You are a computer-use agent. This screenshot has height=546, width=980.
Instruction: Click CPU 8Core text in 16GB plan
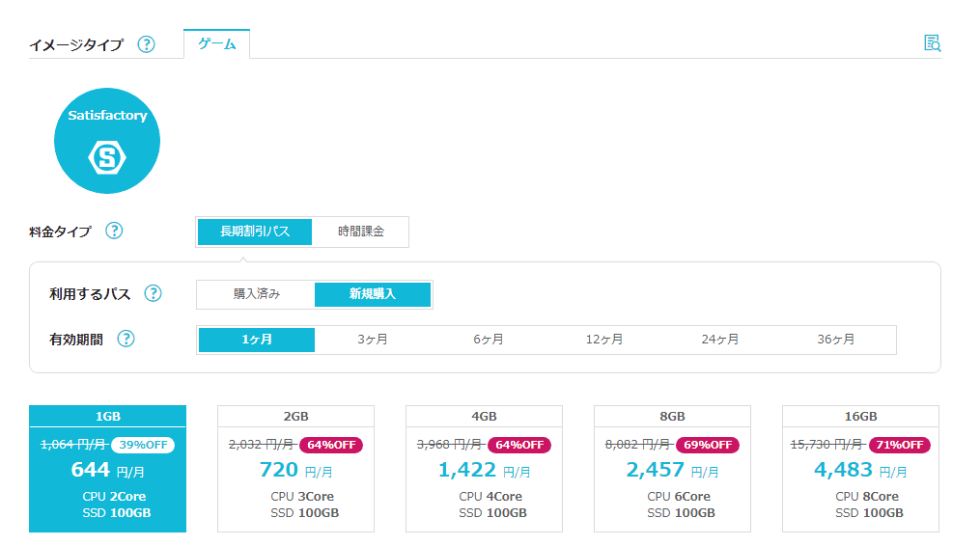(867, 497)
